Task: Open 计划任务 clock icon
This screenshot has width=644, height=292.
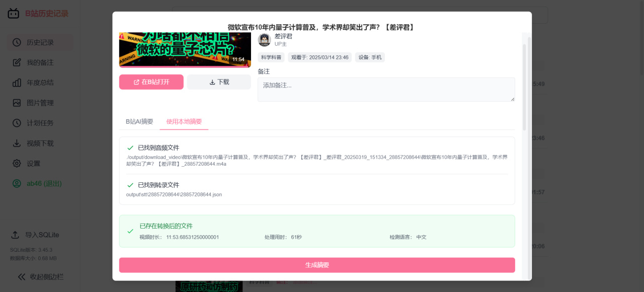Action: click(x=17, y=123)
